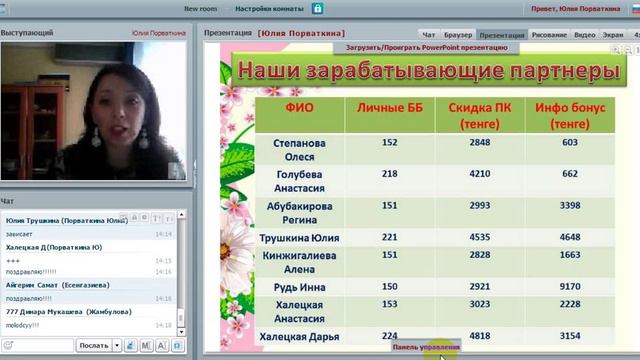
Task: Click the last blue icon in chat toolbar
Action: point(178,345)
